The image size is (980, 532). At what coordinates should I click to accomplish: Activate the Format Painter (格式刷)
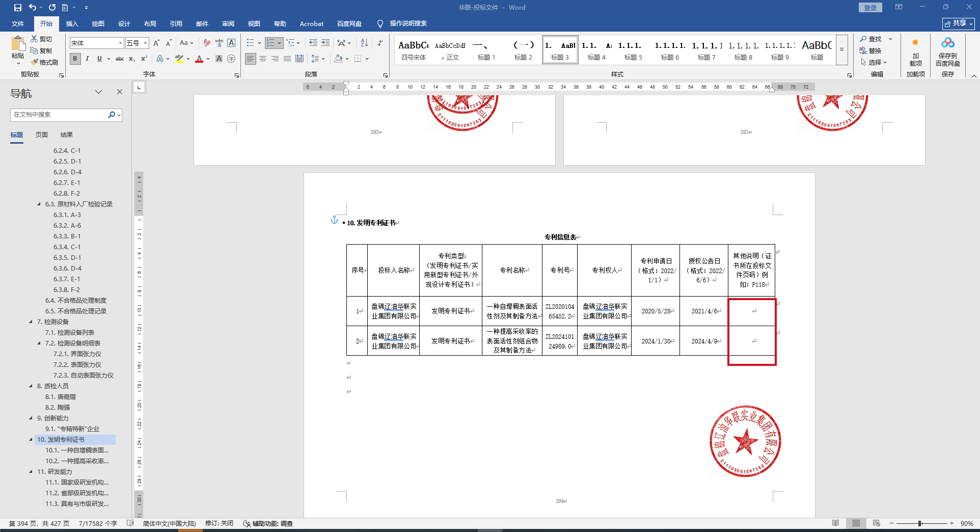coord(44,62)
